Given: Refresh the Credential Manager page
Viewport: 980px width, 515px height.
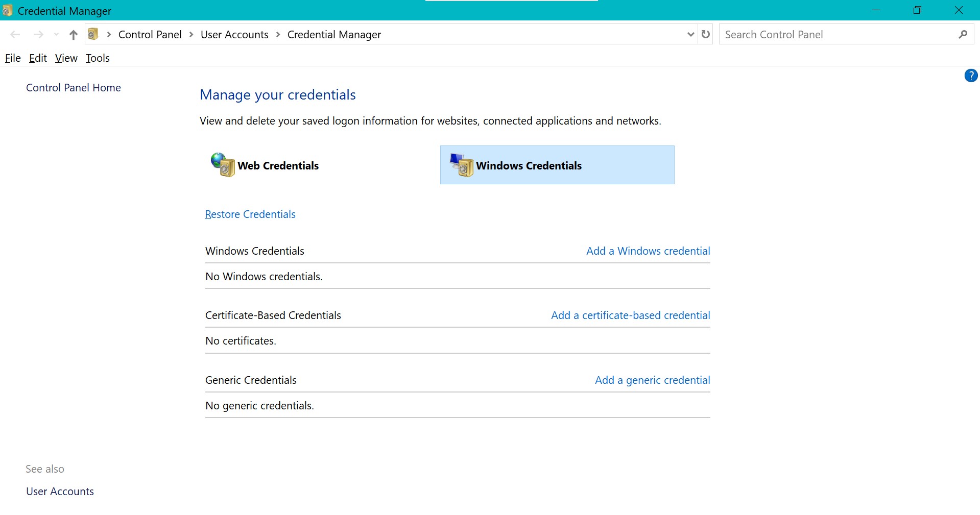Looking at the screenshot, I should pyautogui.click(x=706, y=34).
